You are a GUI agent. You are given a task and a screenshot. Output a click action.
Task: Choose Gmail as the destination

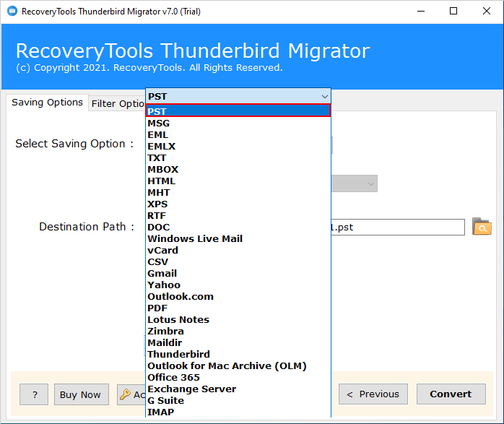click(238, 274)
